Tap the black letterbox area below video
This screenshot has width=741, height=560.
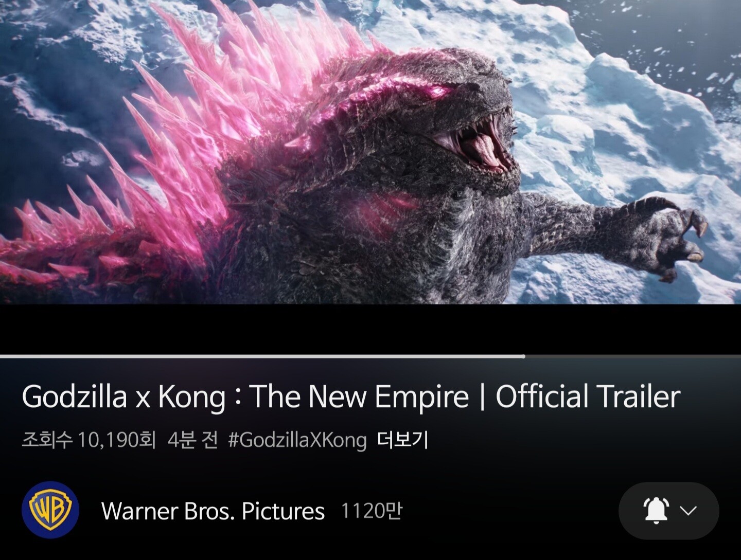click(370, 329)
